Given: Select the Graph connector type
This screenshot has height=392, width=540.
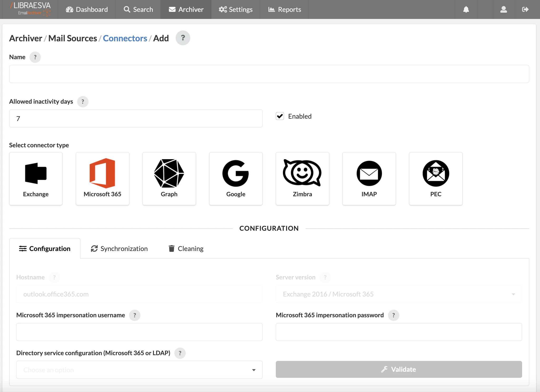Looking at the screenshot, I should (x=169, y=178).
